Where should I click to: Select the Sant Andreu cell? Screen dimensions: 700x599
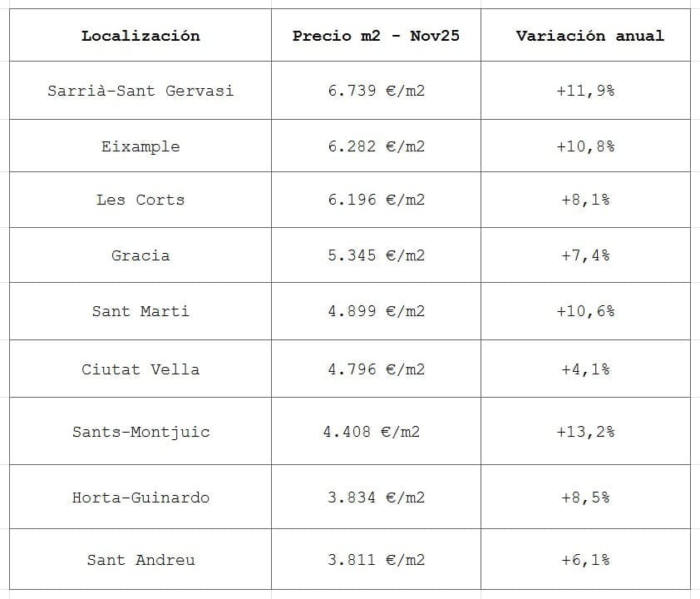pyautogui.click(x=140, y=560)
